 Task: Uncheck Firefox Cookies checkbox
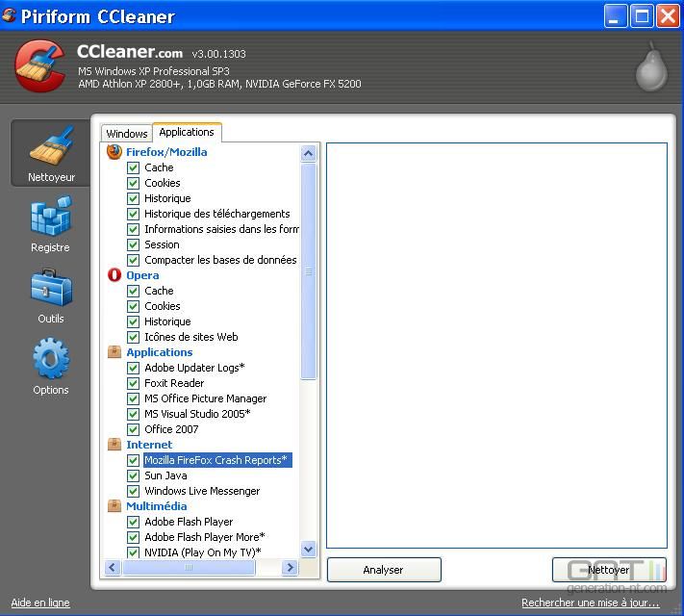coord(133,183)
